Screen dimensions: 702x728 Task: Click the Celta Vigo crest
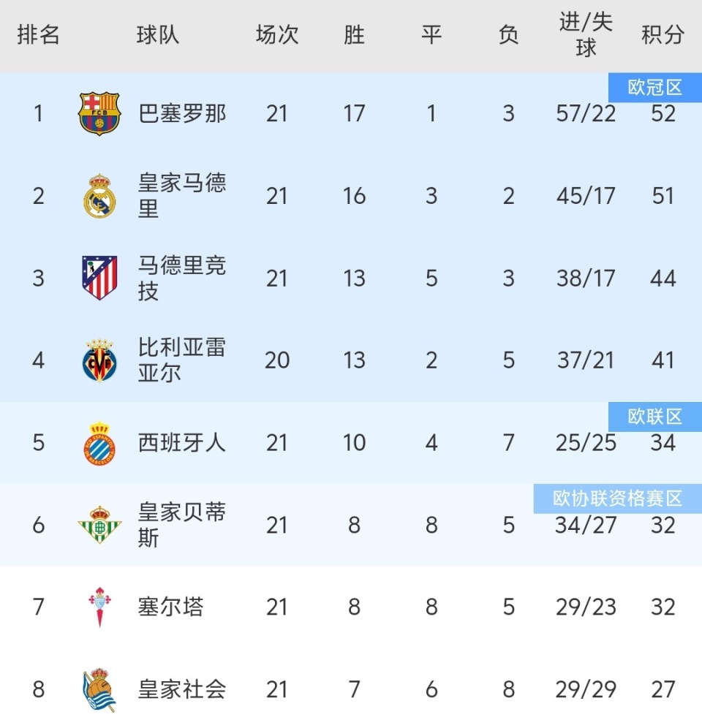[99, 607]
